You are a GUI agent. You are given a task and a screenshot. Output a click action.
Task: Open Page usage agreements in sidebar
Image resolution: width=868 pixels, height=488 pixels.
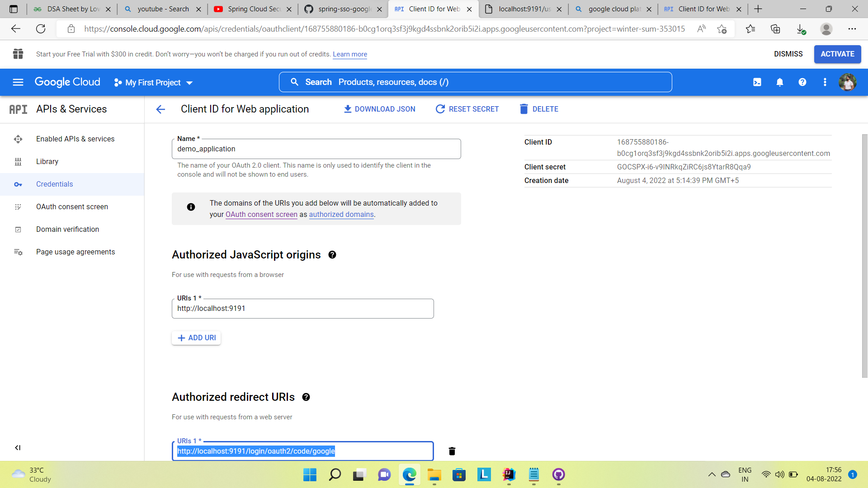coord(72,252)
